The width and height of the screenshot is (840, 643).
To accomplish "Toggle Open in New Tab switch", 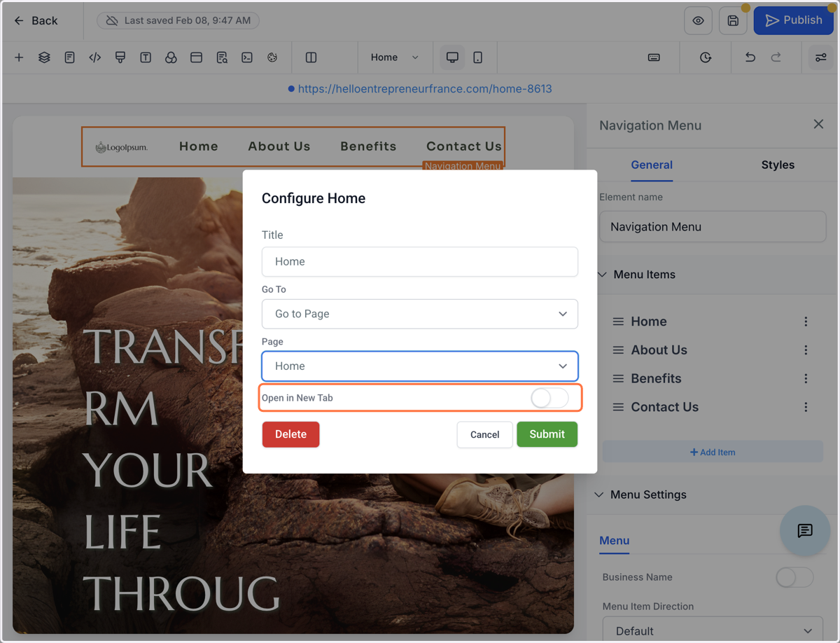I will 549,398.
